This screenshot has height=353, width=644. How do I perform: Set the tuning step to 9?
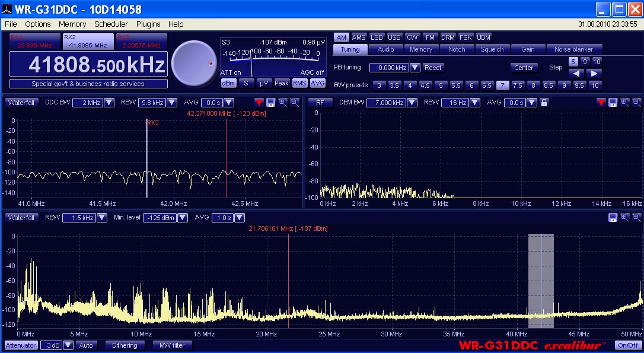585,62
